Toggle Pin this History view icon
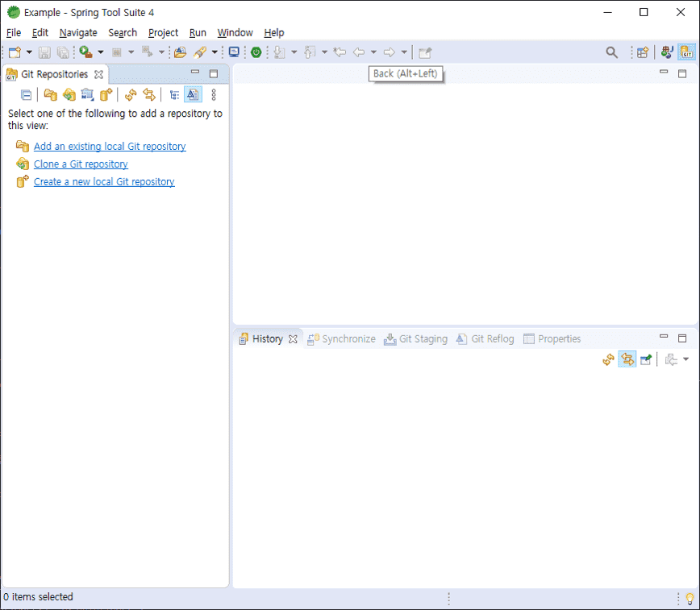This screenshot has height=610, width=700. 646,359
